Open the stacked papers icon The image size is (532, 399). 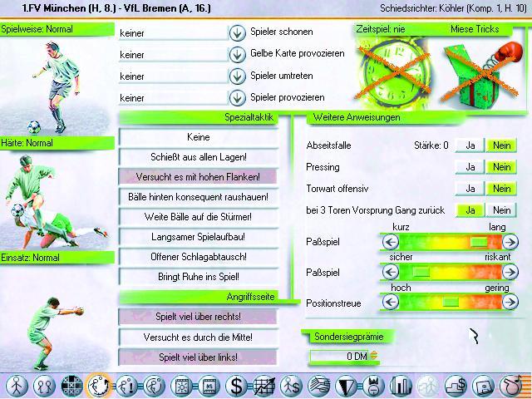click(x=318, y=386)
